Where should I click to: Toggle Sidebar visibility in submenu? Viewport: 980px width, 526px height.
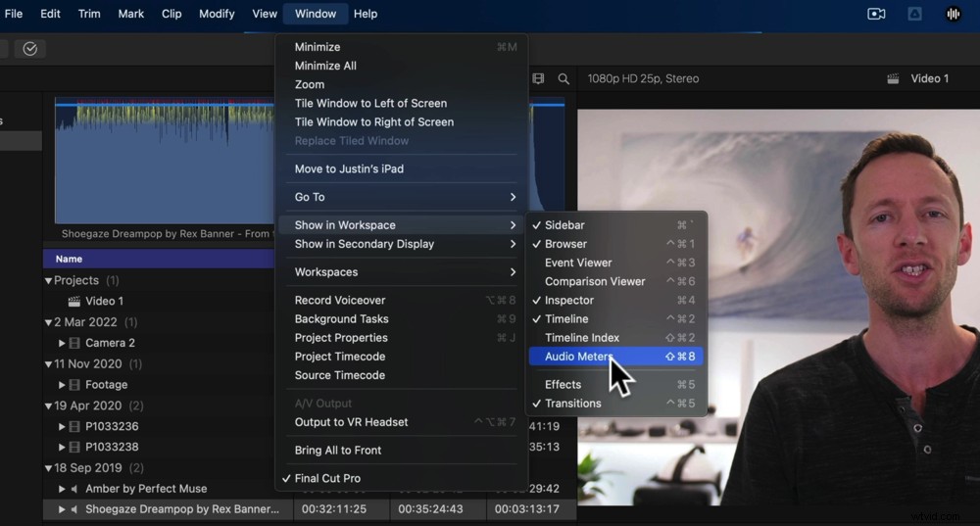[615, 225]
